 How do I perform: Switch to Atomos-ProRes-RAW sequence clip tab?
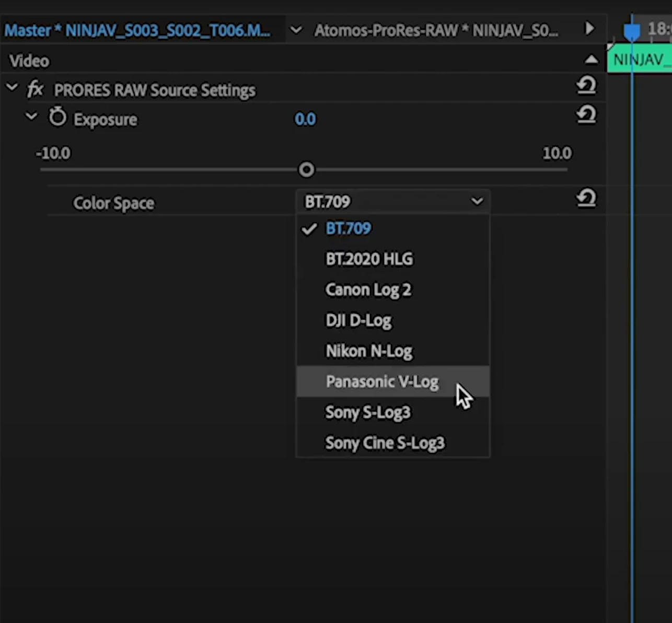(x=436, y=30)
